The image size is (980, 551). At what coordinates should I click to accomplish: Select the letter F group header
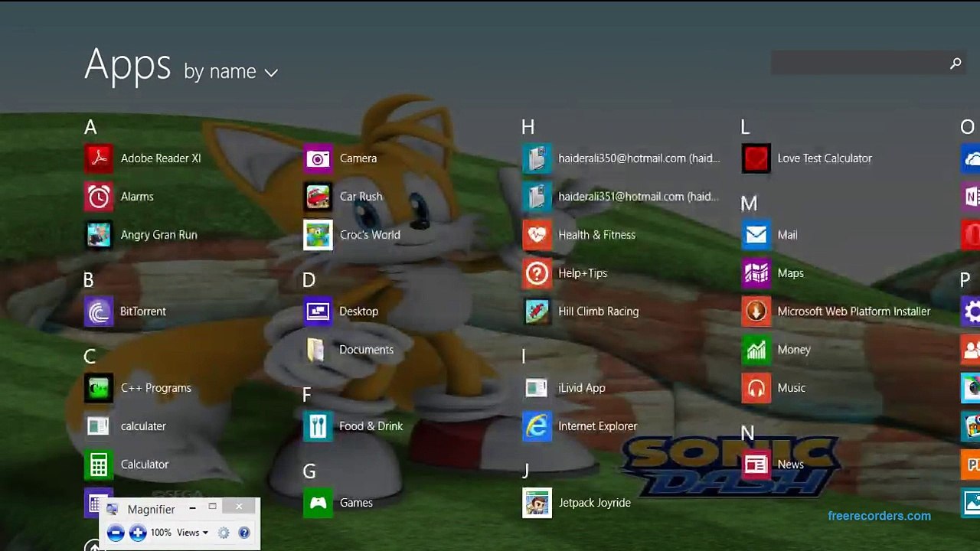pos(306,395)
